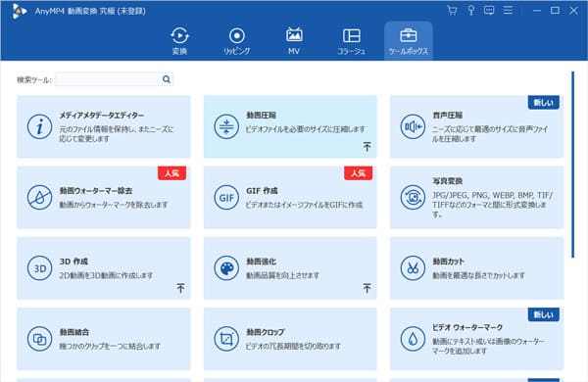Click the ビデオ ウォーターマーク title
This screenshot has width=588, height=382.
(467, 327)
